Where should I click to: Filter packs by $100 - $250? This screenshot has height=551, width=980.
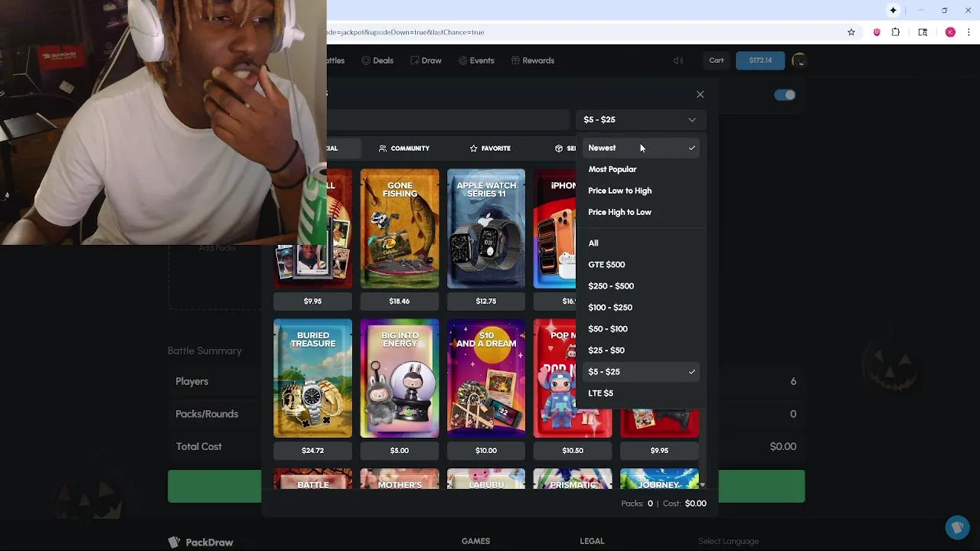pyautogui.click(x=639, y=307)
